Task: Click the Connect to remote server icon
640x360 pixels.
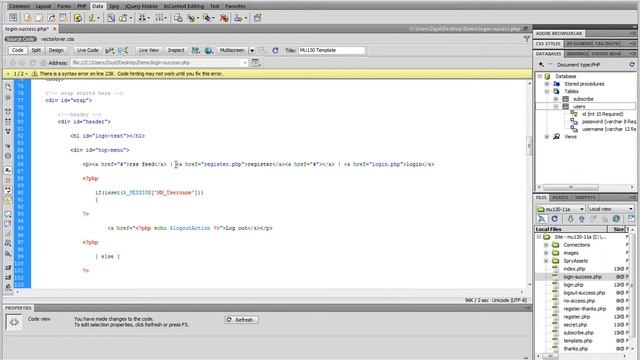Action: pyautogui.click(x=542, y=219)
